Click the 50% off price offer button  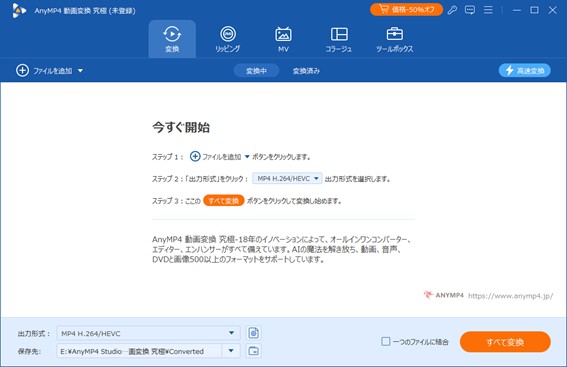tap(406, 10)
